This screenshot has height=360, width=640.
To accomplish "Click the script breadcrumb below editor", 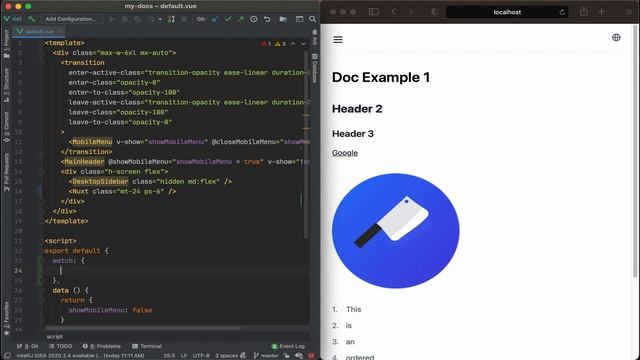I will click(x=54, y=337).
